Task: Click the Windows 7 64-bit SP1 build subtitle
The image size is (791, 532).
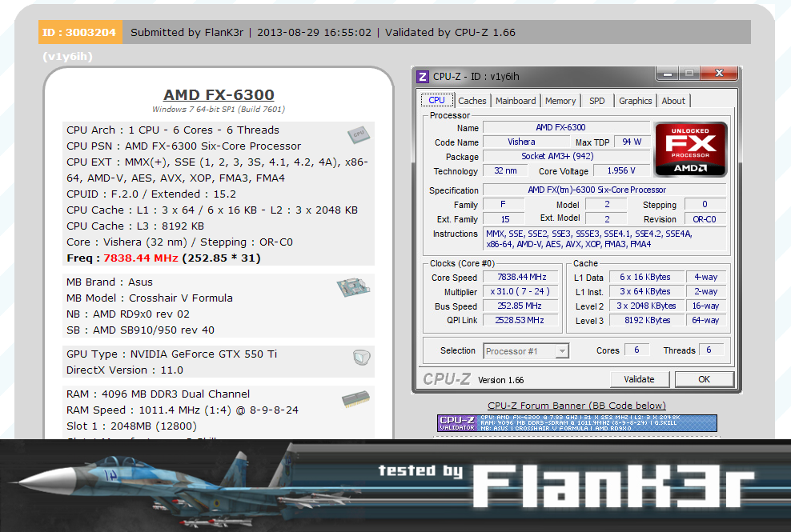Action: point(219,110)
